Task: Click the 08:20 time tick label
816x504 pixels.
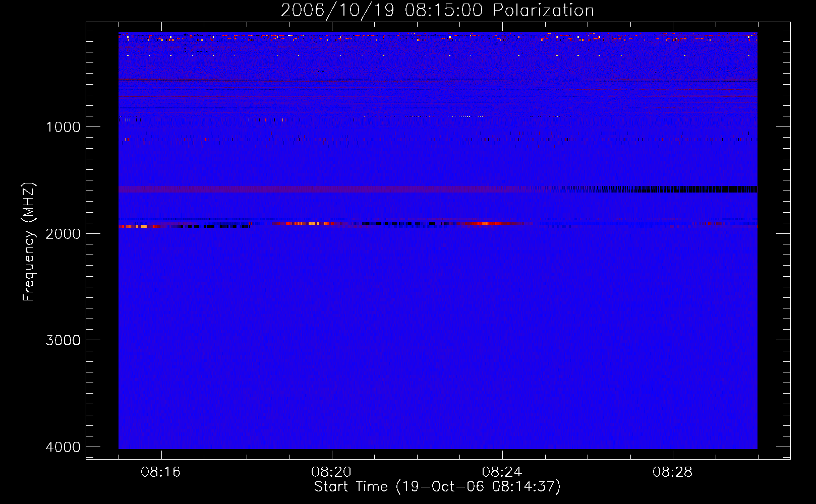Action: click(331, 472)
